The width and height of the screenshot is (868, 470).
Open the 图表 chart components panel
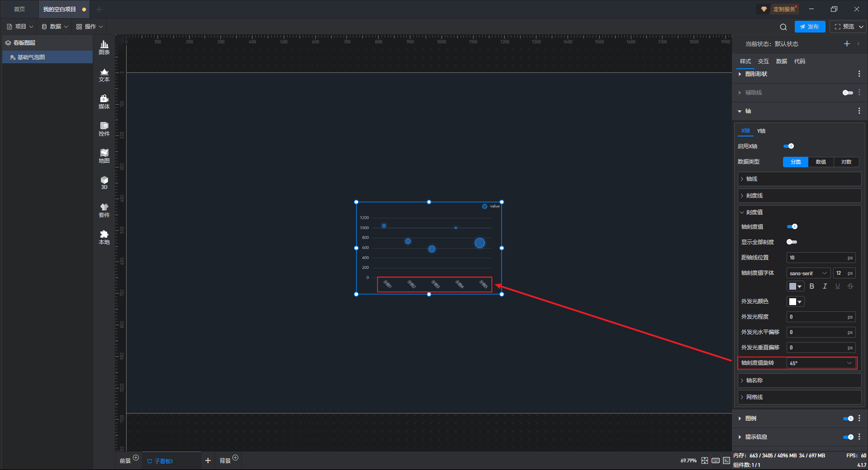point(104,47)
